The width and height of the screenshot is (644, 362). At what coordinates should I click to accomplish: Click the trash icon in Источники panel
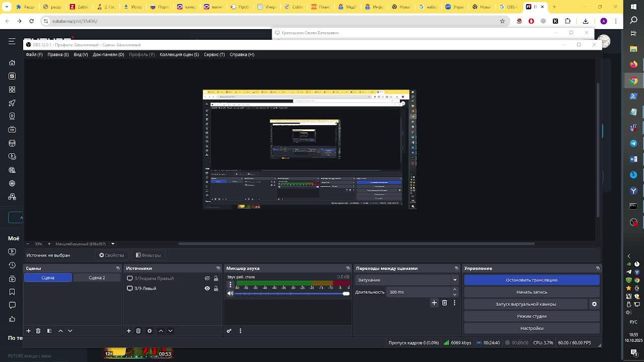pos(138,331)
